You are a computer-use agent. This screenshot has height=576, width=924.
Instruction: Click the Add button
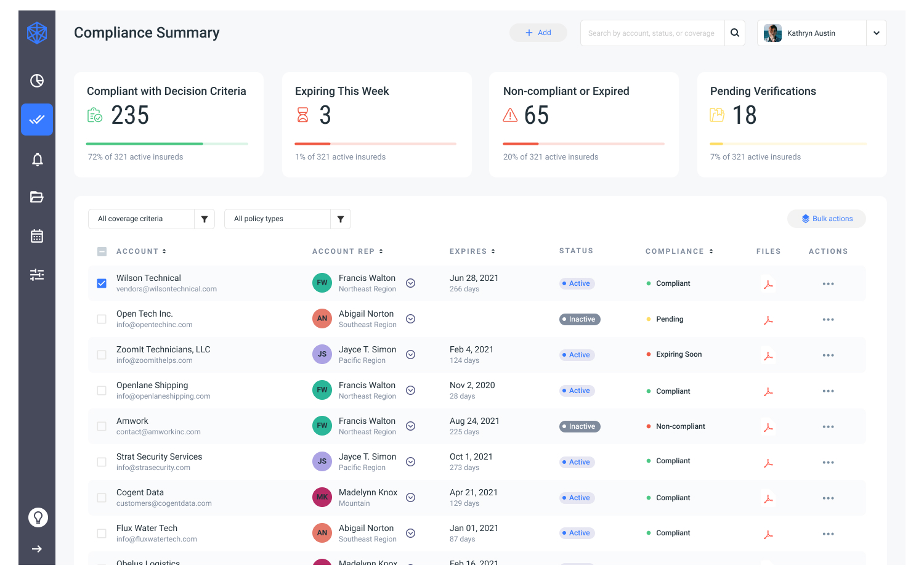(x=538, y=33)
